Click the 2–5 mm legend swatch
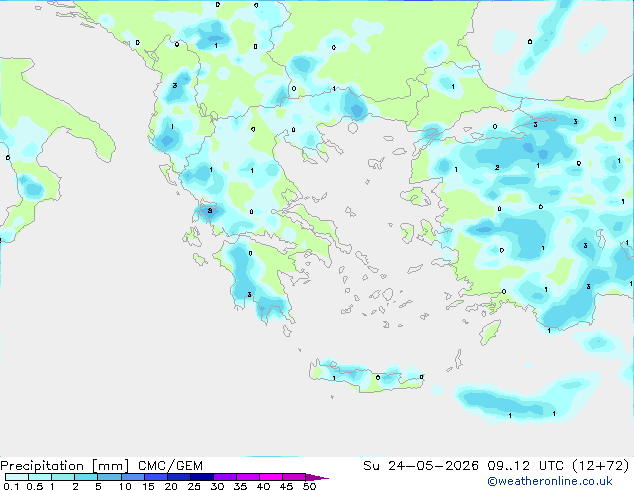Viewport: 634px width, 490px height. click(86, 477)
